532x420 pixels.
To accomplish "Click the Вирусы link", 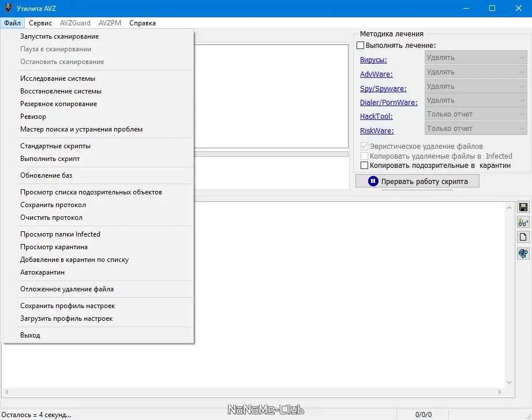I will [x=373, y=59].
